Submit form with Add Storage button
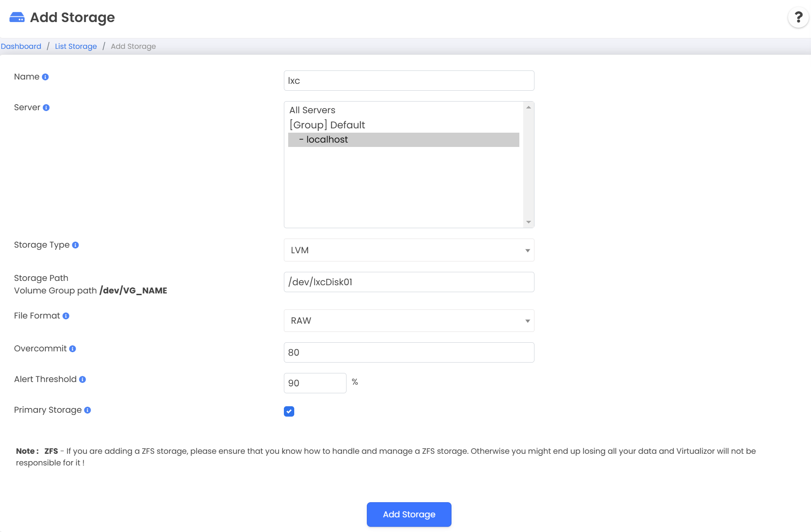This screenshot has height=532, width=811. coord(409,514)
